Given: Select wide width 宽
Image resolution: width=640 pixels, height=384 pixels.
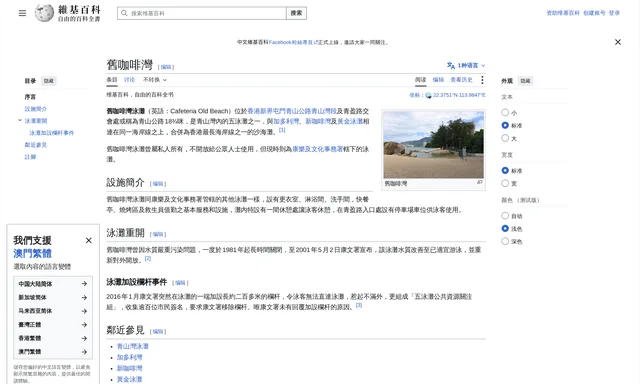Looking at the screenshot, I should tap(505, 183).
